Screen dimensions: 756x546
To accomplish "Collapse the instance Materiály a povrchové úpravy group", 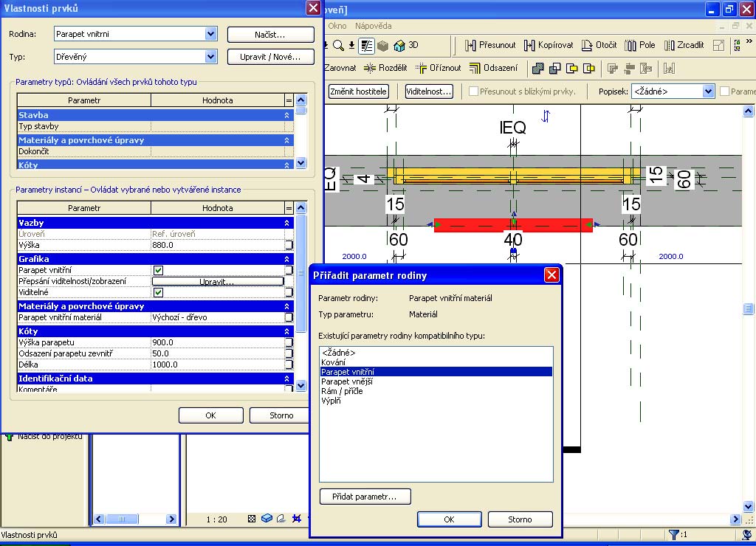I will coord(287,306).
